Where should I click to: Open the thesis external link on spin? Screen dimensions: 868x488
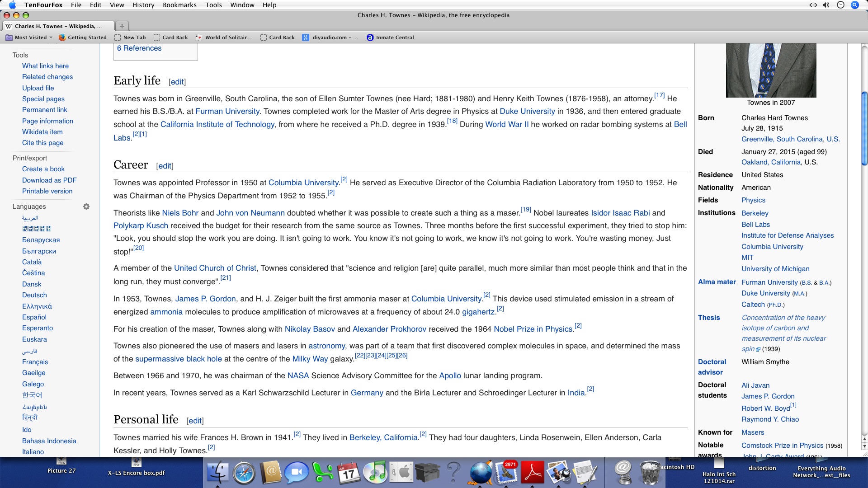click(x=783, y=333)
